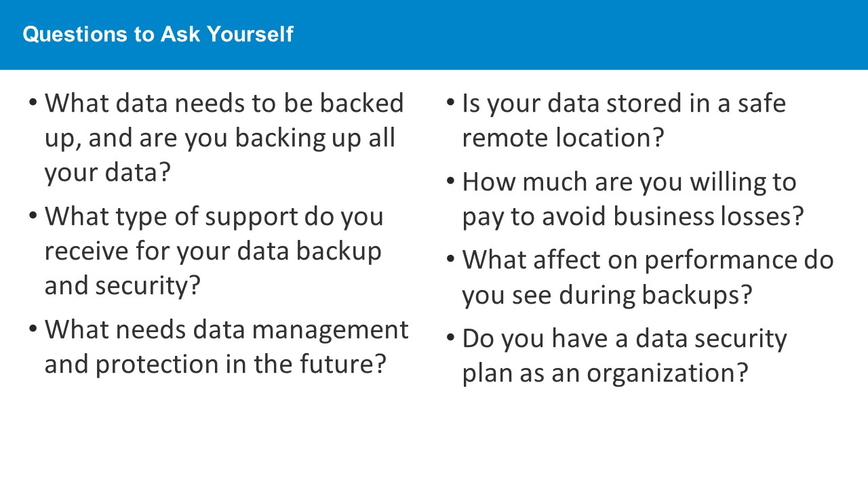Click the word 'Questions' in the header
Image resolution: width=868 pixels, height=488 pixels.
tap(59, 34)
